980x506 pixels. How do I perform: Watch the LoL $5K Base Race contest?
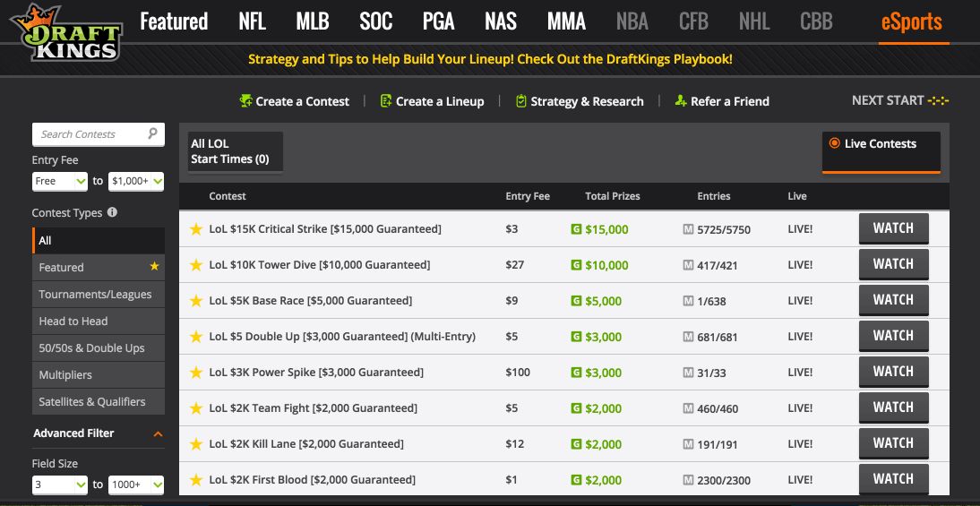(894, 300)
